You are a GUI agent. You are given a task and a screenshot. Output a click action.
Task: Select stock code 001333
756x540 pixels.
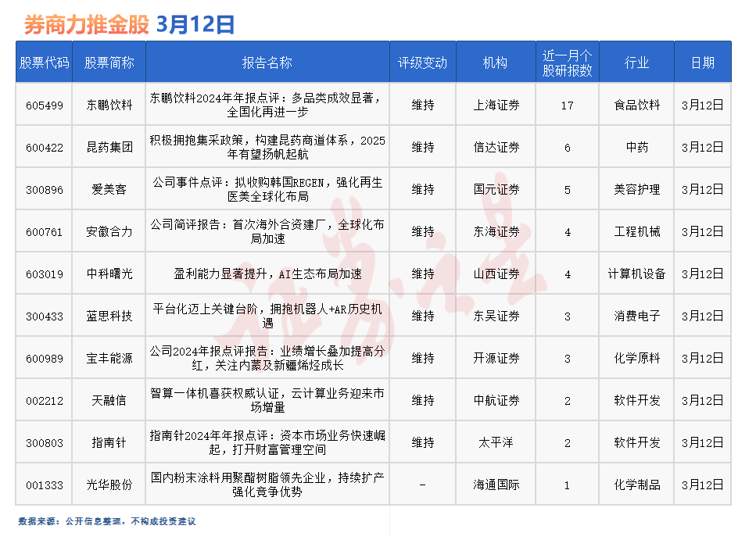click(45, 485)
